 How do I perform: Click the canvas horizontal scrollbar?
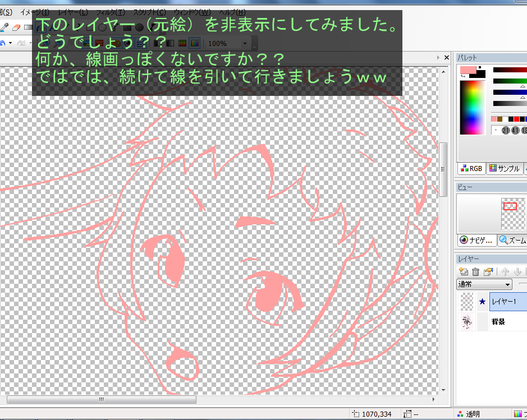click(102, 400)
